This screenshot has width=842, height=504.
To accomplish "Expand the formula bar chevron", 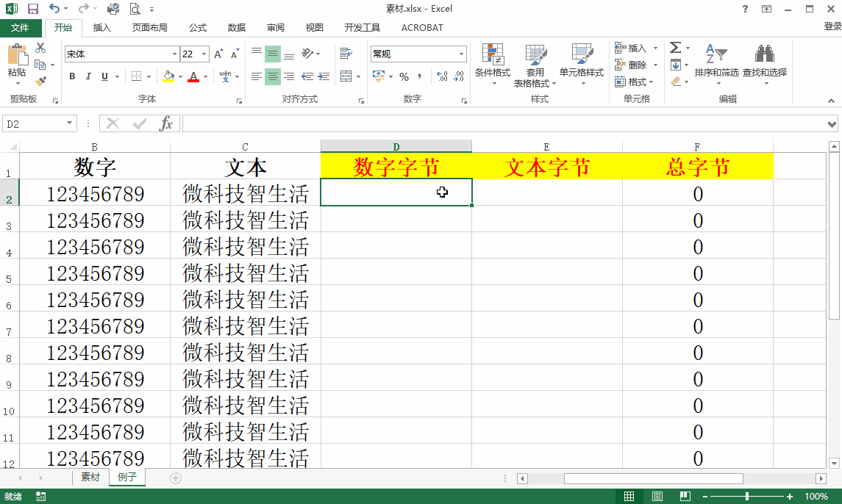I will pos(832,124).
